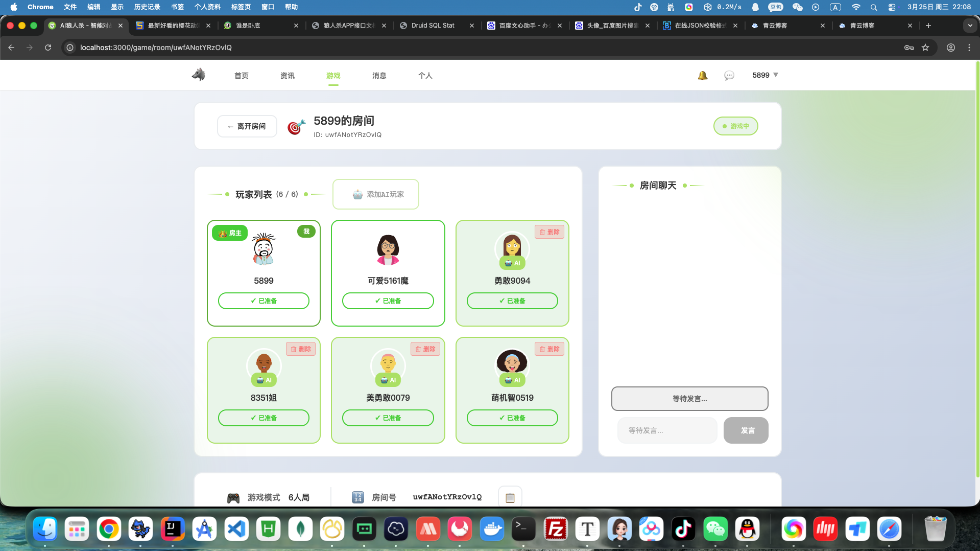Click the 离开房间 button
Viewport: 980px width, 551px height.
247,126
